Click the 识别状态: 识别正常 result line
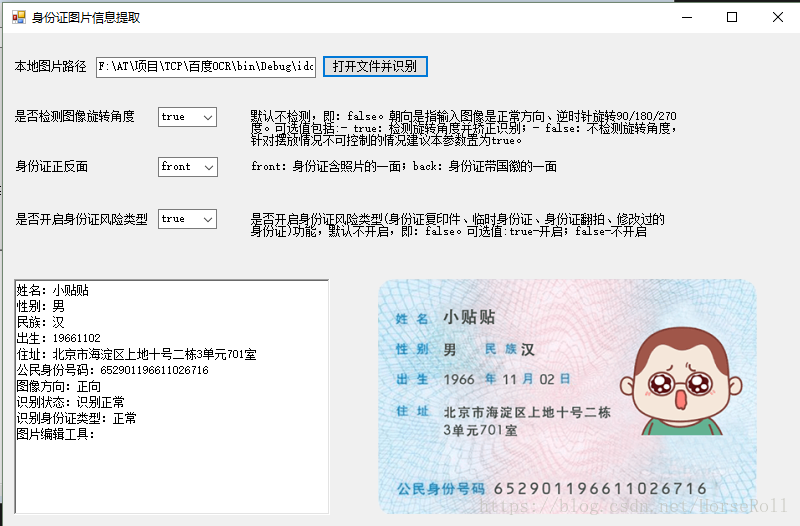Viewport: 800px width, 526px height. pyautogui.click(x=70, y=402)
